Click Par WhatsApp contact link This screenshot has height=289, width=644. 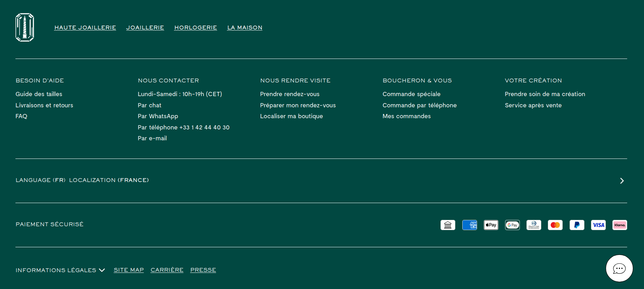[x=158, y=116]
